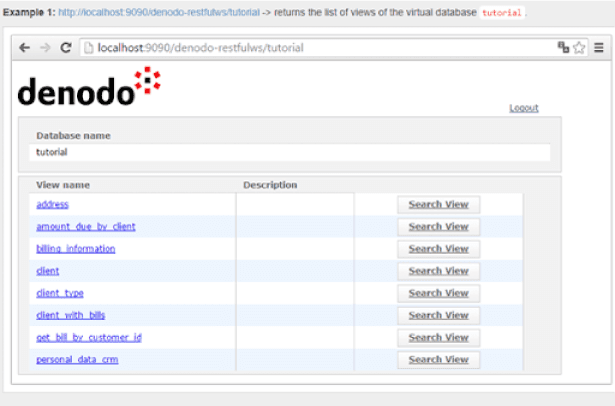Open the billing_information view link
615x406 pixels.
coord(76,249)
